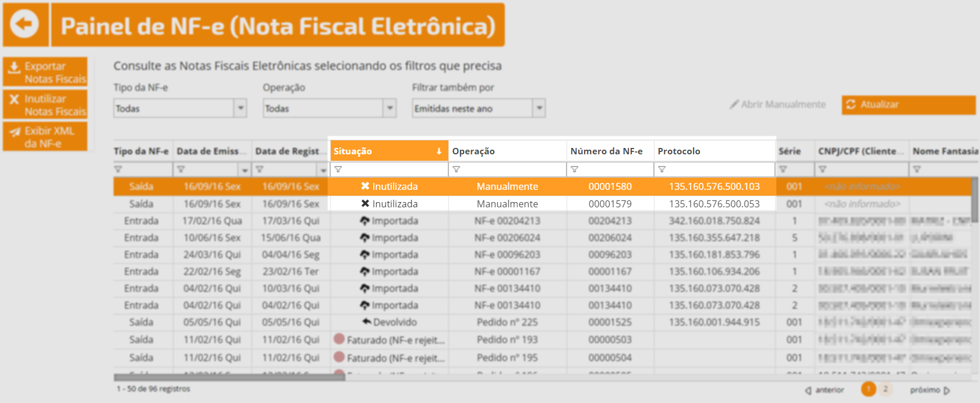This screenshot has width=980, height=403.
Task: Refresh list with Atualizar button
Action: coord(908,105)
